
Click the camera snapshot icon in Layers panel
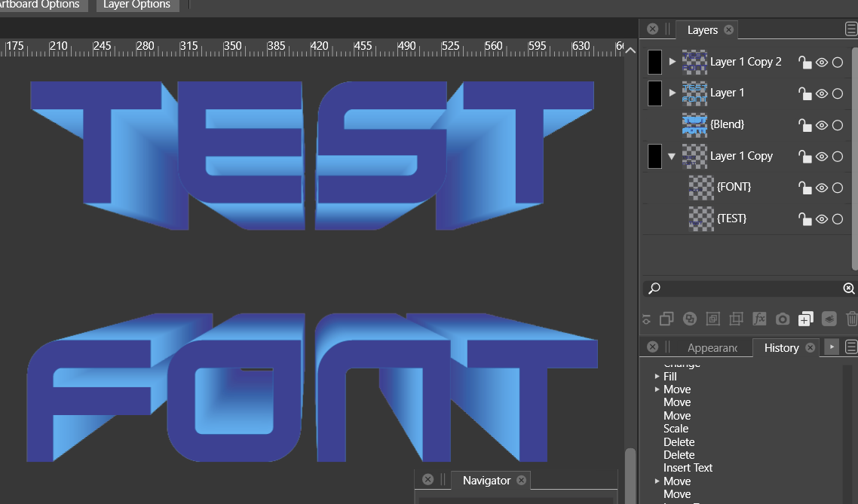pyautogui.click(x=783, y=319)
